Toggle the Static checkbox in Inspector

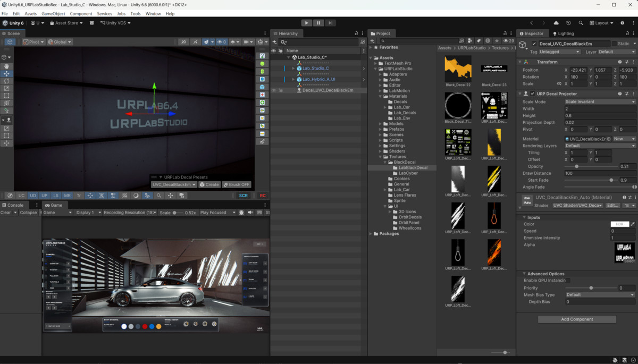(614, 44)
